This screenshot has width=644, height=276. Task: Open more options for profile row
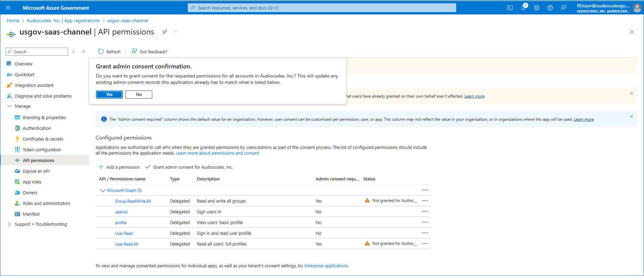point(425,222)
